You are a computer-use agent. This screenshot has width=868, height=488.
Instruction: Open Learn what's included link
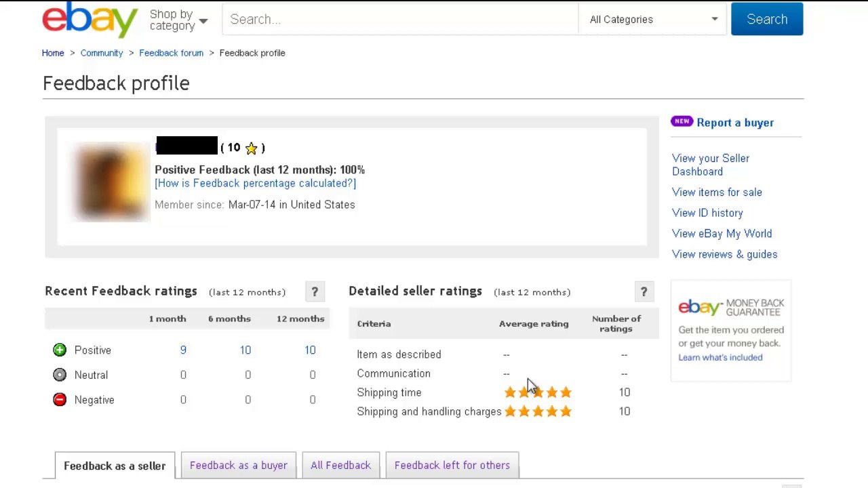(720, 357)
